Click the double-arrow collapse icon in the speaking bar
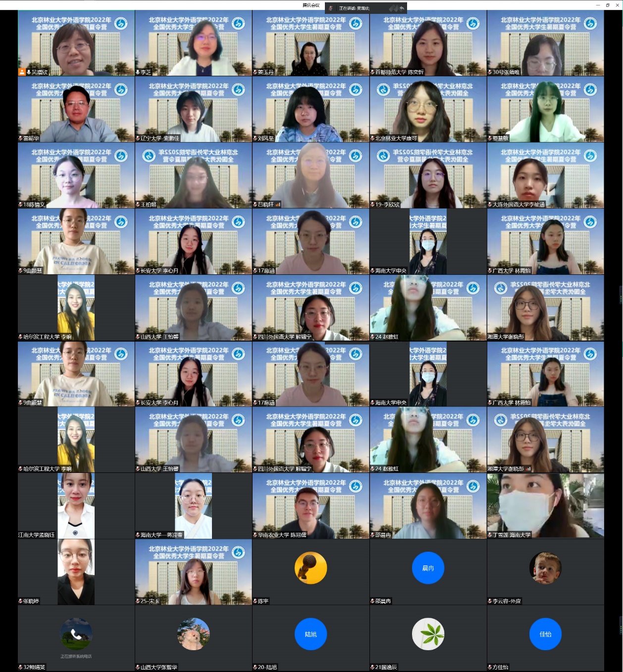The image size is (623, 672). click(x=393, y=8)
